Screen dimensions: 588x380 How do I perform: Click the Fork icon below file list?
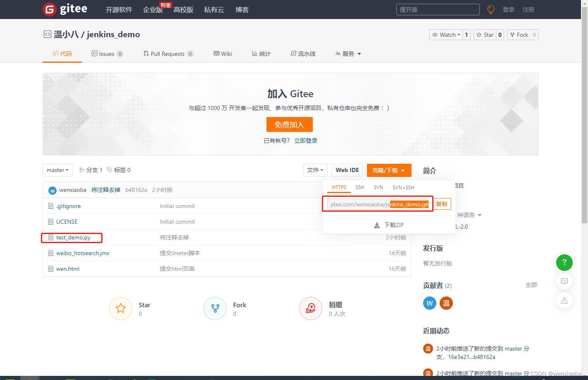(x=215, y=308)
